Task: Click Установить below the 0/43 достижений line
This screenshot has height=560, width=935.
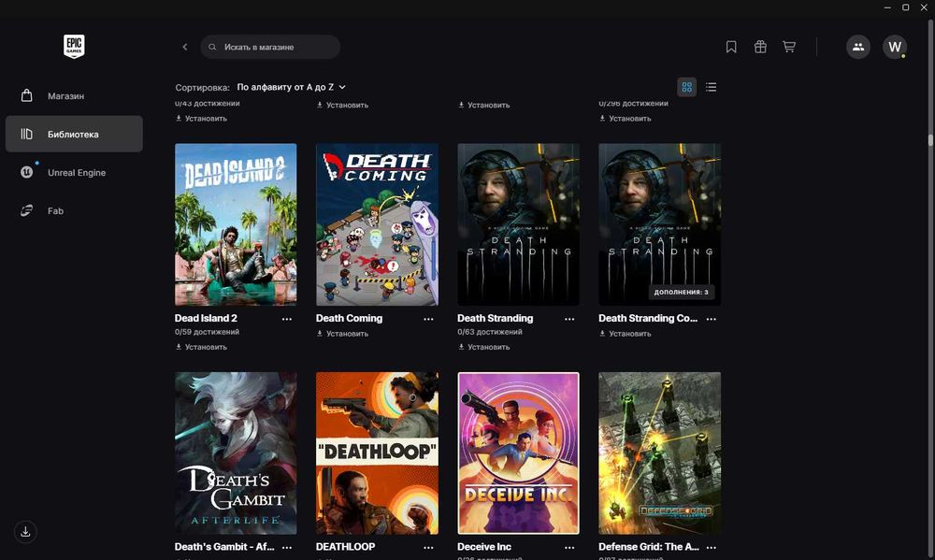Action: pos(201,118)
